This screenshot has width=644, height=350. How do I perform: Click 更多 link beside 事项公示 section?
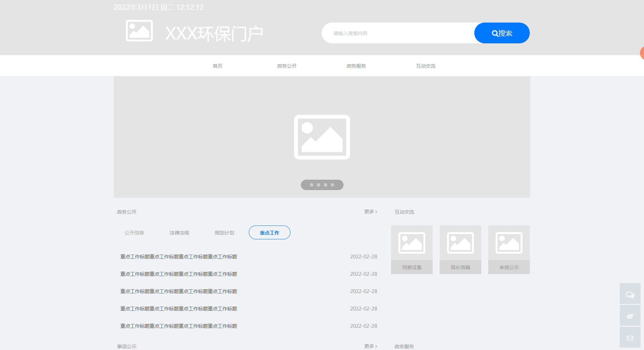371,346
